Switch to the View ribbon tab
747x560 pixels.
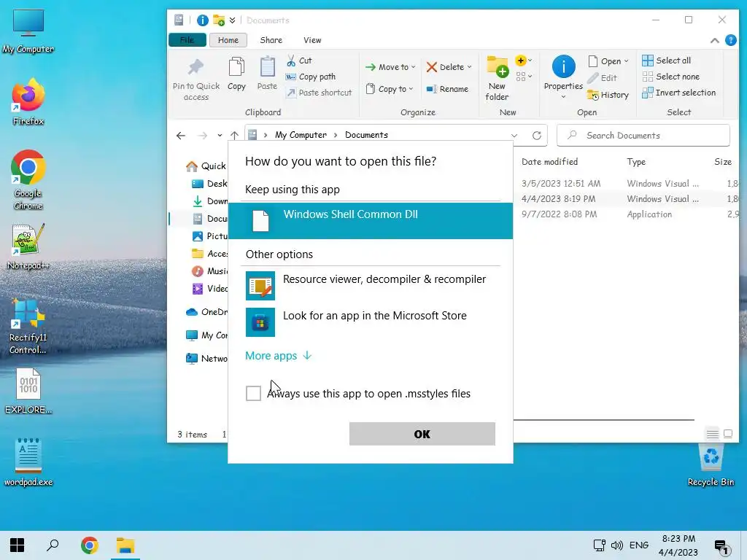pos(312,40)
